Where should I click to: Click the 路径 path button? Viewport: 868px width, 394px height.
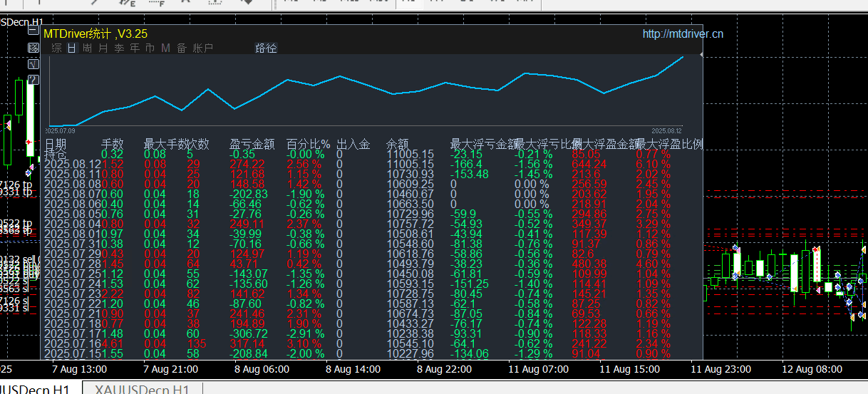click(266, 48)
